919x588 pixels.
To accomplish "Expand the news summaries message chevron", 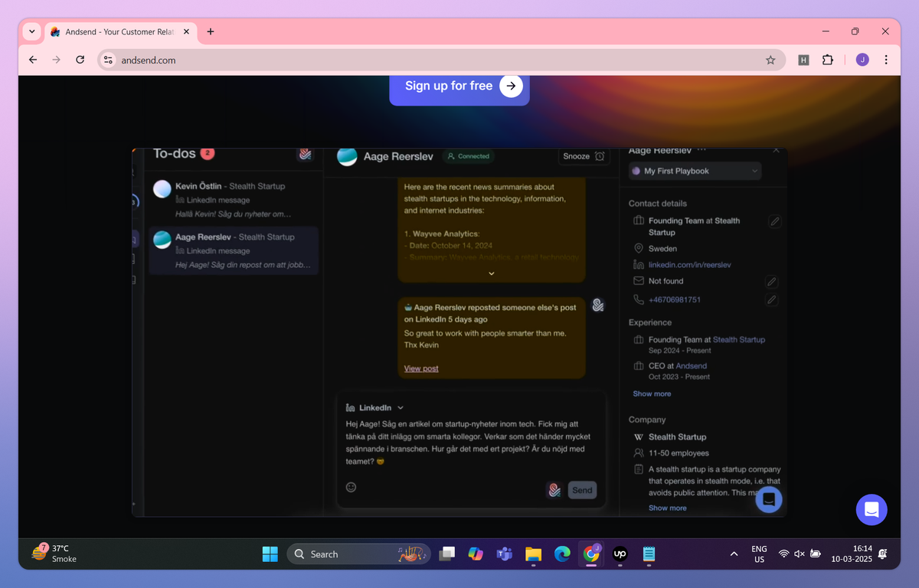I will pyautogui.click(x=492, y=273).
